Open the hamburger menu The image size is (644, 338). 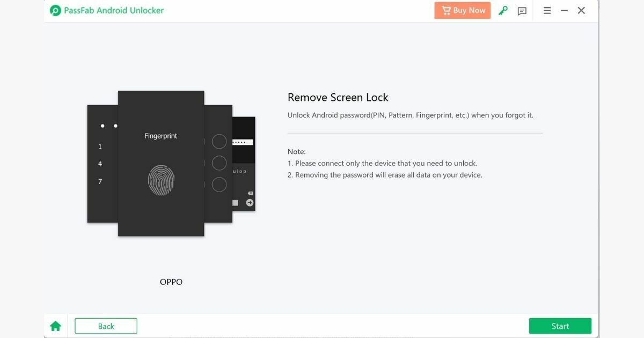point(547,11)
